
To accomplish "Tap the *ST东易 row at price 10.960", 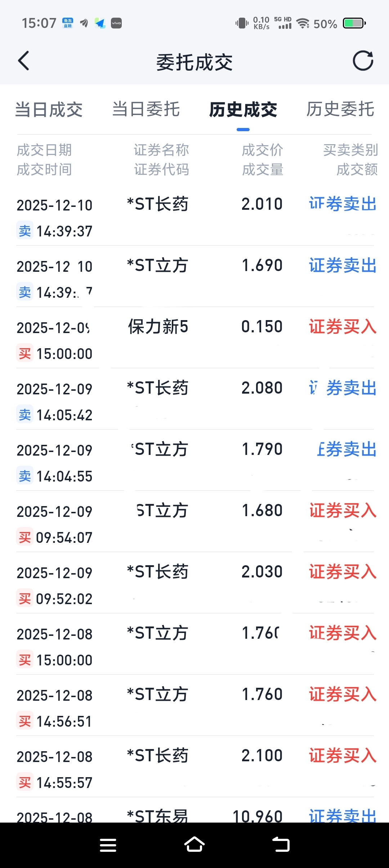I will click(194, 810).
